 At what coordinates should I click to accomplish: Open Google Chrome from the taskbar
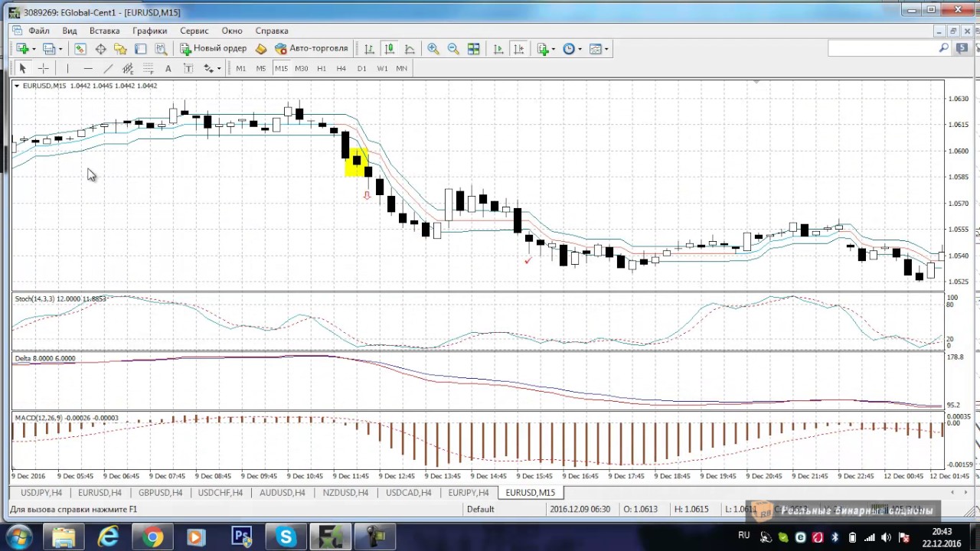152,537
